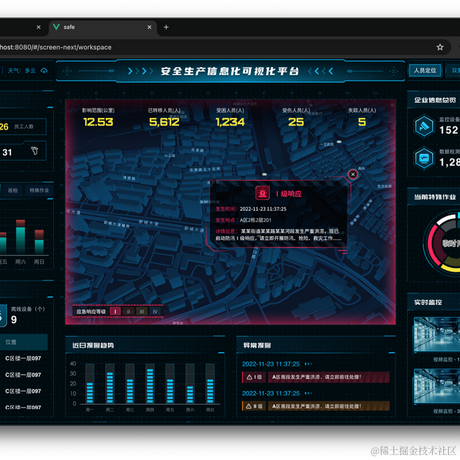Click the 离线设备 count 9

click(14, 320)
